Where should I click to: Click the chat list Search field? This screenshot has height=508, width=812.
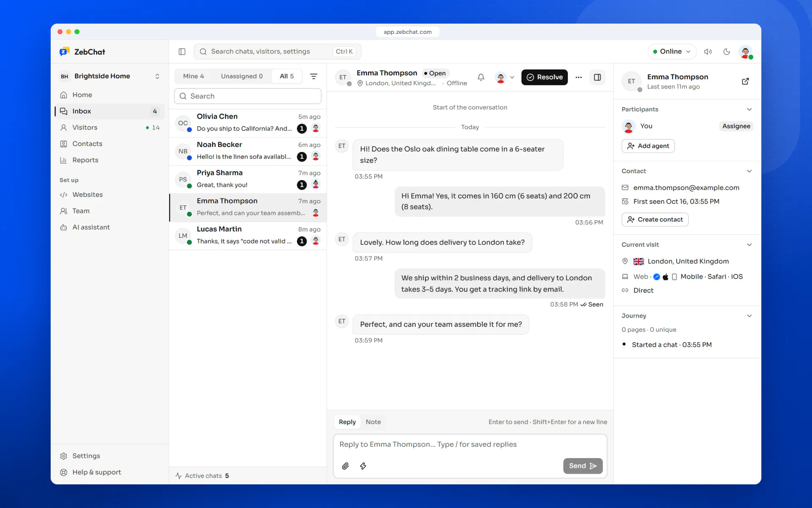(x=248, y=96)
